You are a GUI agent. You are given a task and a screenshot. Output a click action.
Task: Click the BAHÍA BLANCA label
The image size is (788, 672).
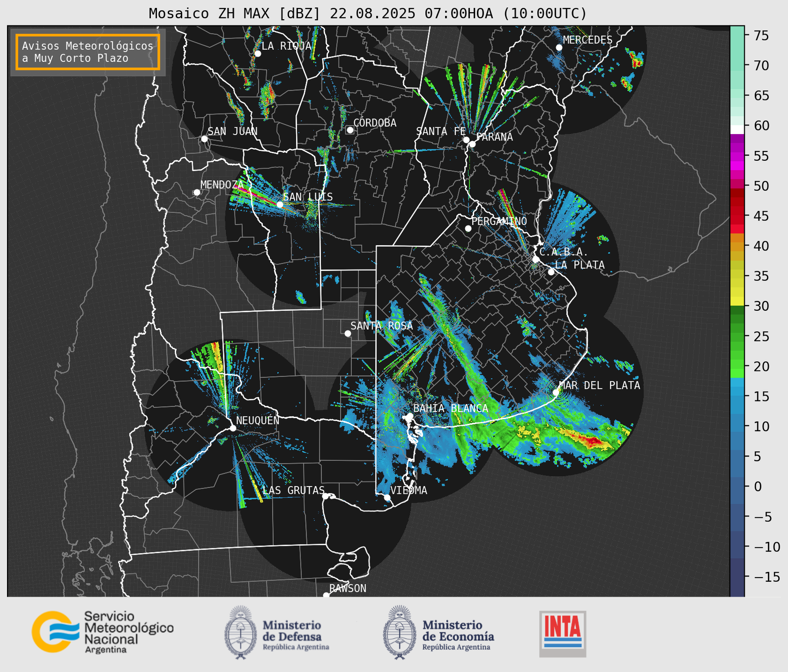(x=451, y=408)
